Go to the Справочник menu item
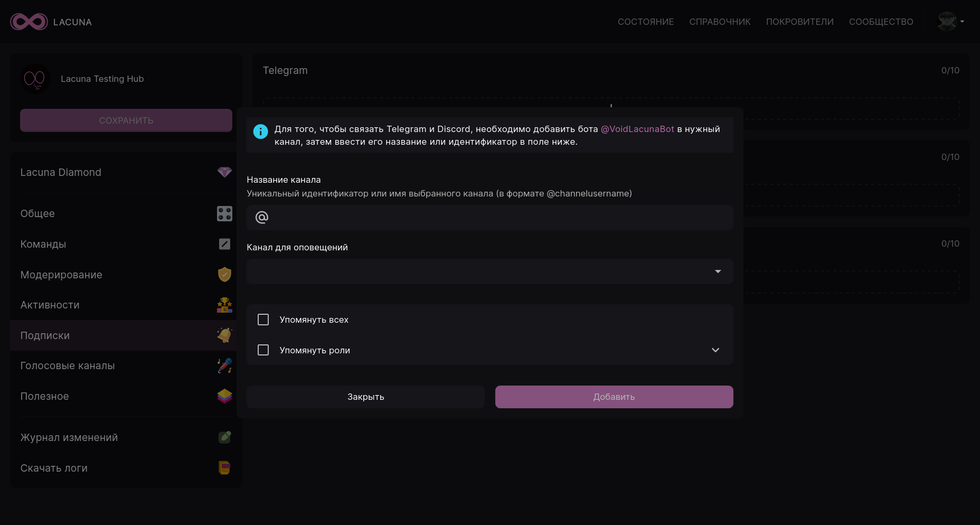The width and height of the screenshot is (980, 525). click(720, 22)
